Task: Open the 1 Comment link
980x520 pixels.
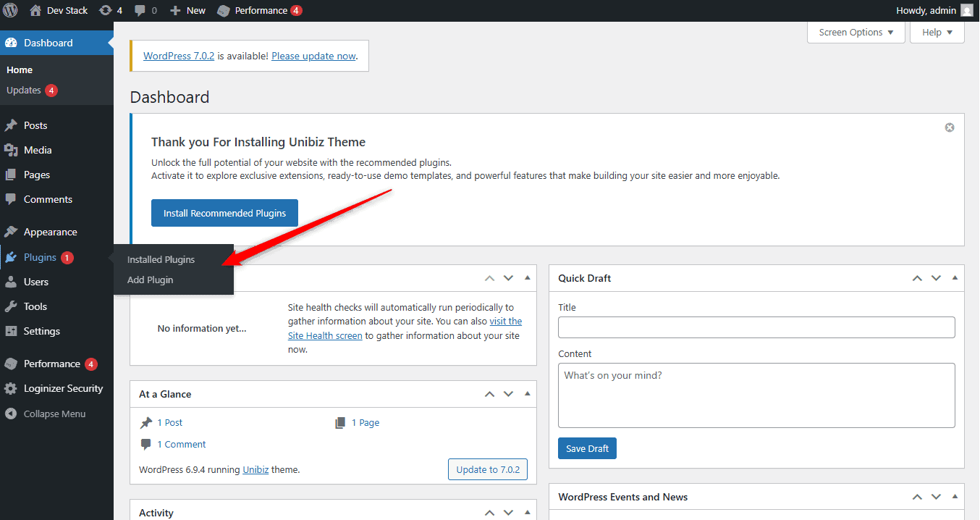Action: [x=182, y=444]
